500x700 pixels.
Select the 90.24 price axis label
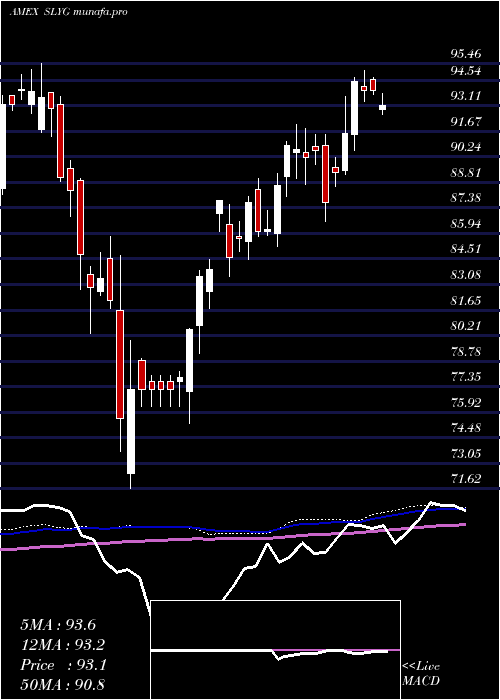466,147
